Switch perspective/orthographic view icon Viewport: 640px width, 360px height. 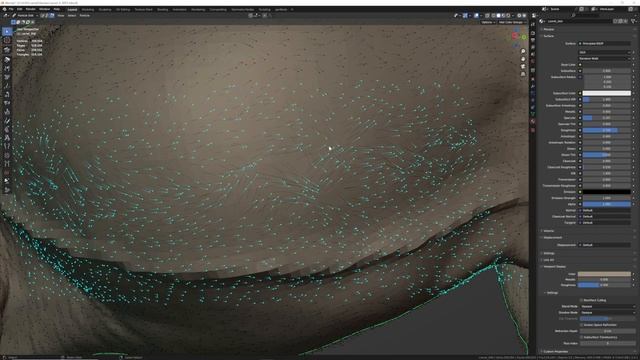(x=523, y=73)
